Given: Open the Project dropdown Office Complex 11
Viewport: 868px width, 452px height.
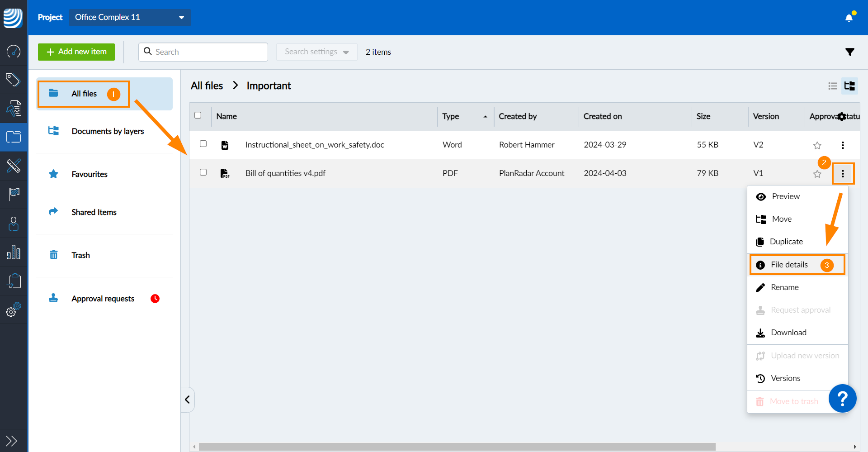Looking at the screenshot, I should (130, 17).
